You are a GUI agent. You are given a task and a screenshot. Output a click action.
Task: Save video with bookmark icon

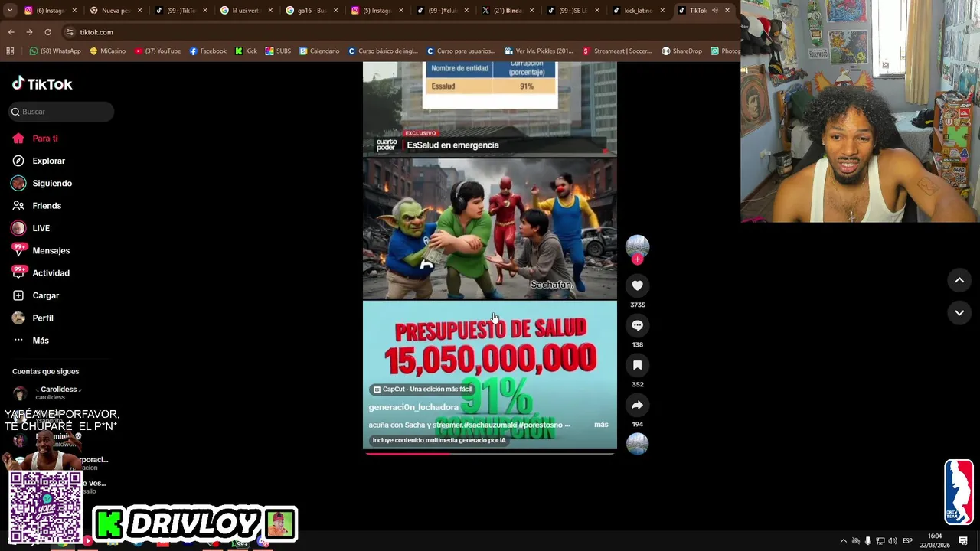click(x=637, y=365)
